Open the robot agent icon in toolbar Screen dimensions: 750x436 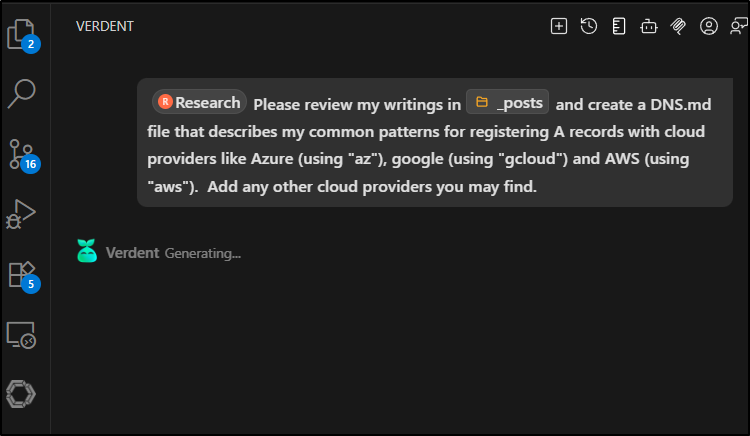648,26
